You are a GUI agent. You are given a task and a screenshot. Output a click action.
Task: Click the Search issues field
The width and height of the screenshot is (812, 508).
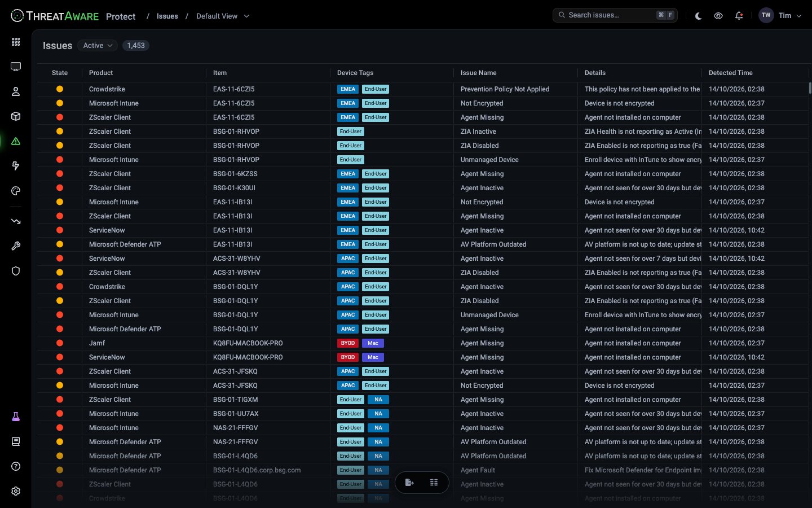pyautogui.click(x=615, y=15)
